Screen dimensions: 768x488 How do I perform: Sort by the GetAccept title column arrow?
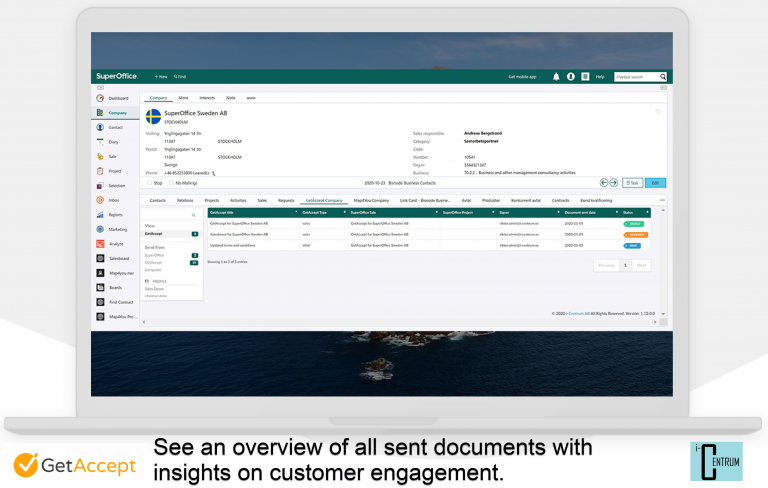[x=296, y=212]
